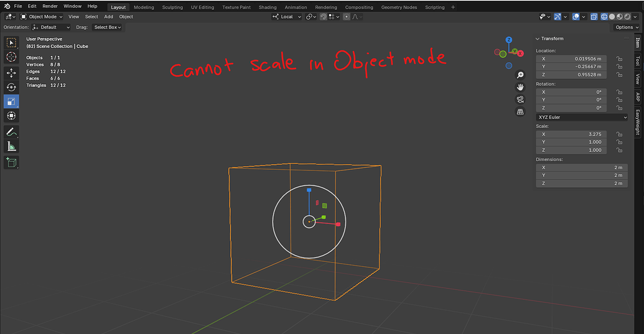The image size is (644, 334).
Task: Click the Rotation X 0° field
Action: click(x=571, y=92)
